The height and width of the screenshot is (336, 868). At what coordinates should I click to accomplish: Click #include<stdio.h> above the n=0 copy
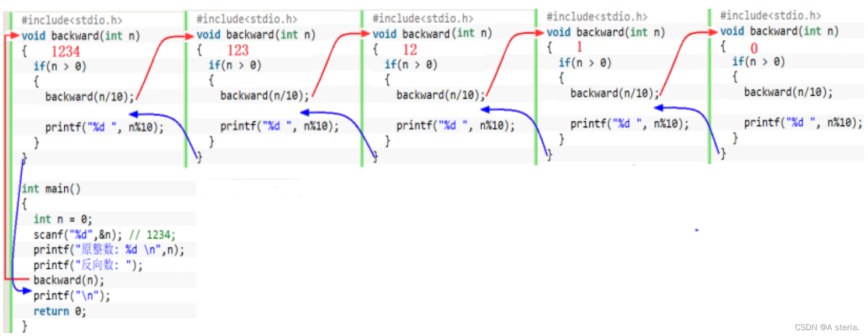[x=770, y=16]
